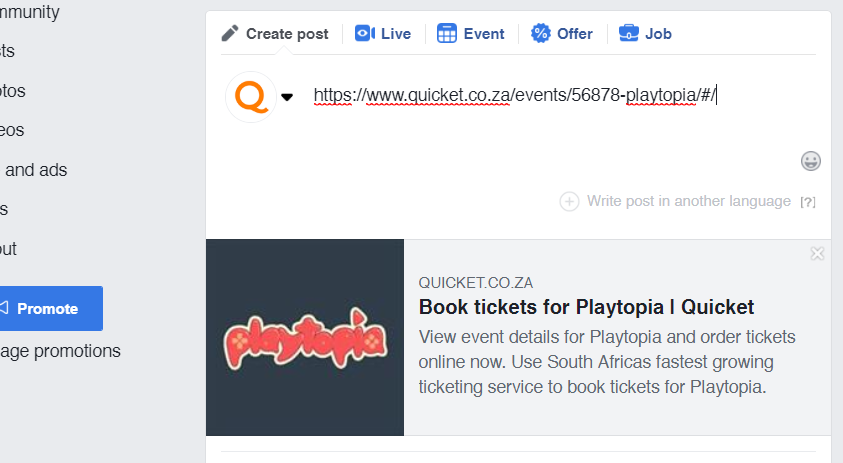Select the Create post tab label

click(x=287, y=33)
